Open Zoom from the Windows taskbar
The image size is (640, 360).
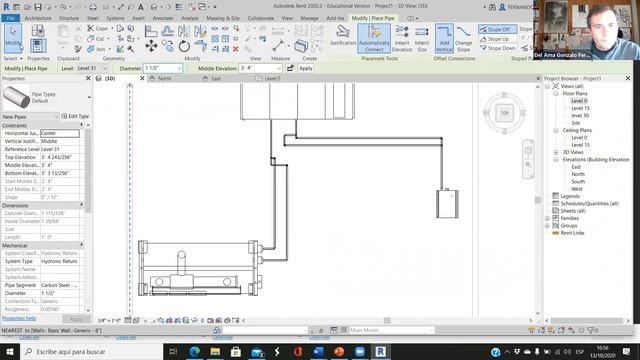tap(360, 351)
